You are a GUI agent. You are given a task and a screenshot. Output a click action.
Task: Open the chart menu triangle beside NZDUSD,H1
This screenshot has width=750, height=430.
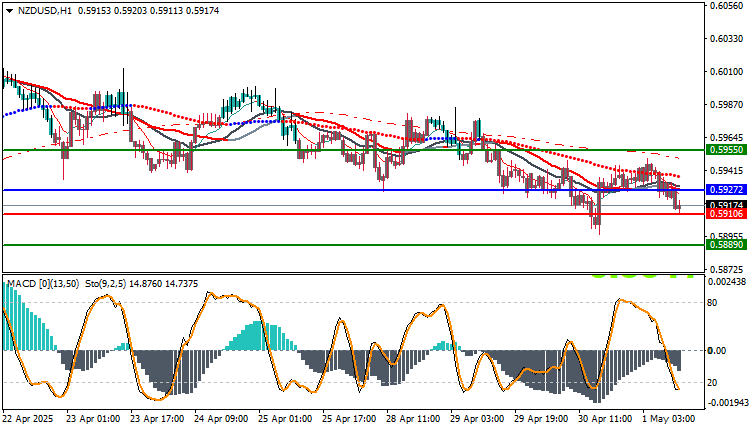[x=9, y=11]
